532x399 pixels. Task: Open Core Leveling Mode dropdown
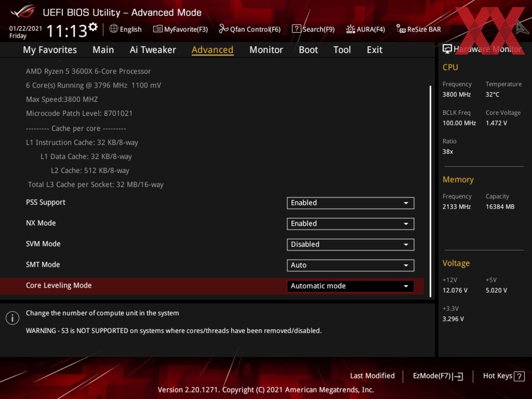click(x=350, y=286)
